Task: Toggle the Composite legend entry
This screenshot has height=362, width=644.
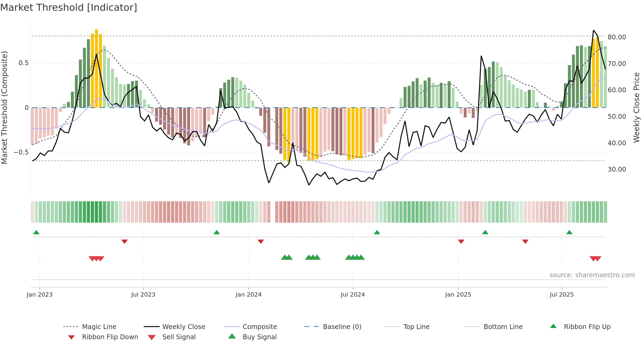Action: [x=250, y=327]
